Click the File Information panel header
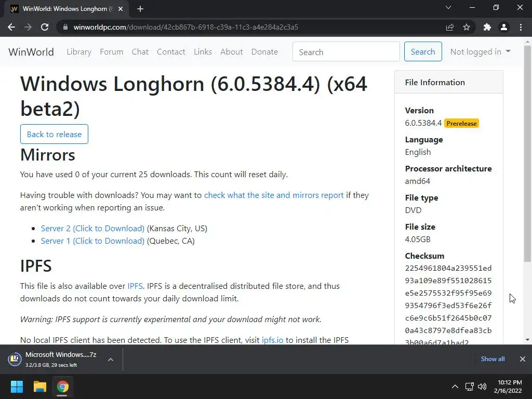This screenshot has height=399, width=532. (x=448, y=82)
